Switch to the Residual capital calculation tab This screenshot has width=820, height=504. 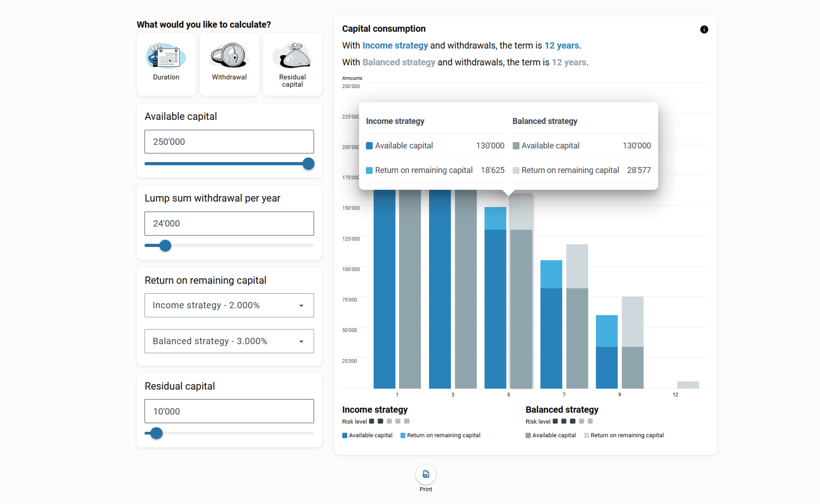pyautogui.click(x=292, y=80)
